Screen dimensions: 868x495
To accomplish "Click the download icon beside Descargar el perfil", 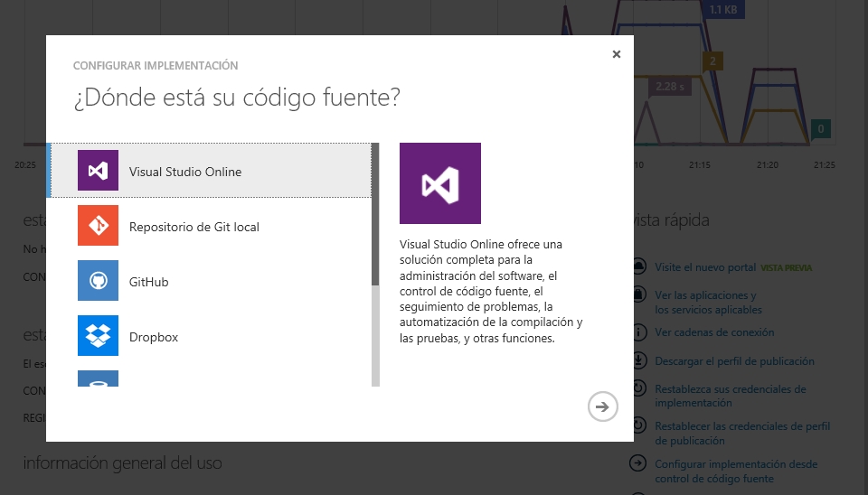I will pyautogui.click(x=638, y=360).
